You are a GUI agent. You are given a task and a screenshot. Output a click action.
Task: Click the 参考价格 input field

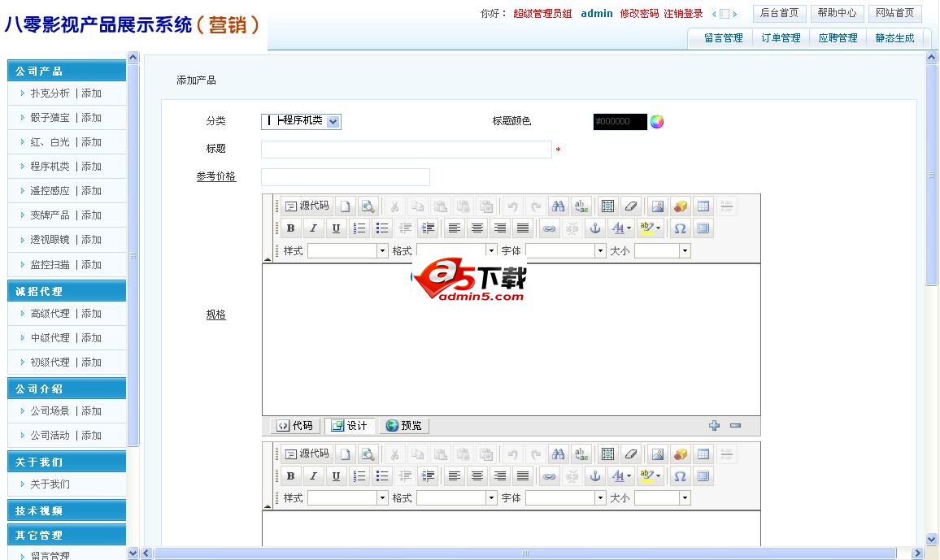coord(346,176)
